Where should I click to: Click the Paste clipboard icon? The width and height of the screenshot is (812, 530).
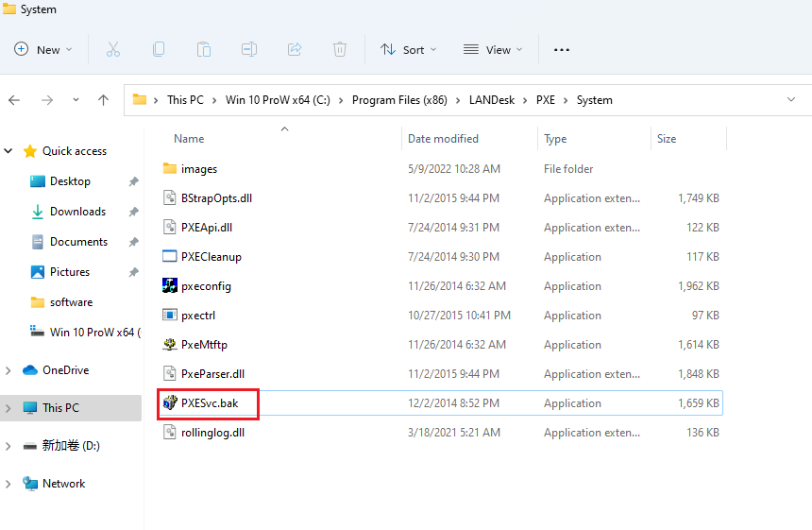tap(204, 50)
